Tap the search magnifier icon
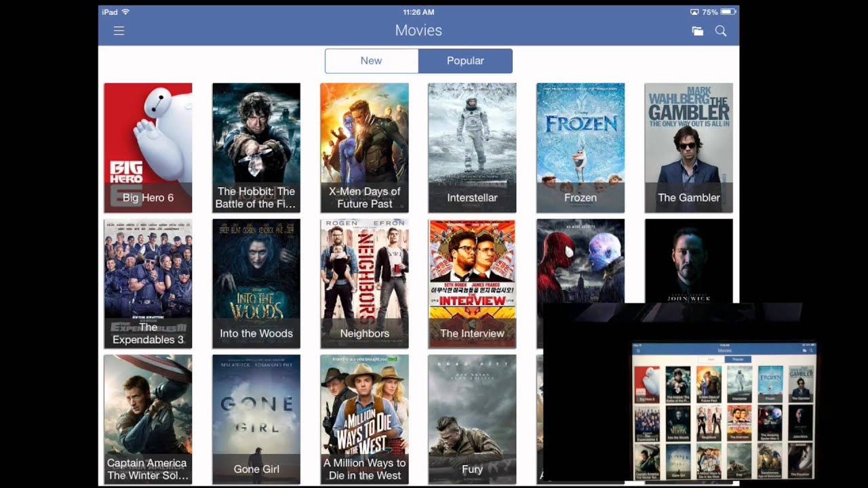The image size is (868, 488). tap(721, 30)
